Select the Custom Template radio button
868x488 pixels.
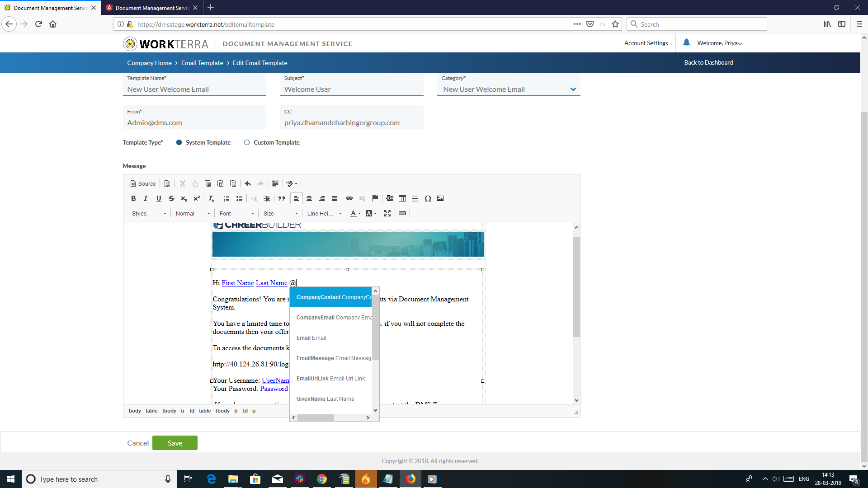pyautogui.click(x=247, y=142)
